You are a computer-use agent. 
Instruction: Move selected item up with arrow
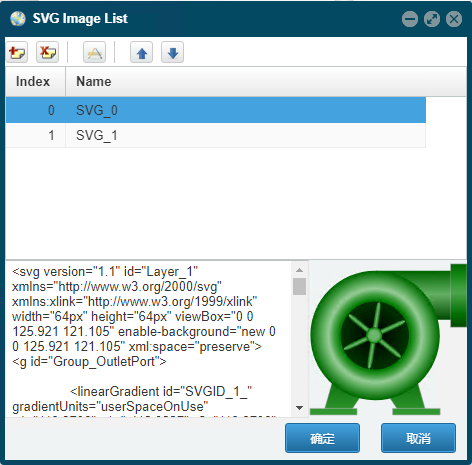142,52
